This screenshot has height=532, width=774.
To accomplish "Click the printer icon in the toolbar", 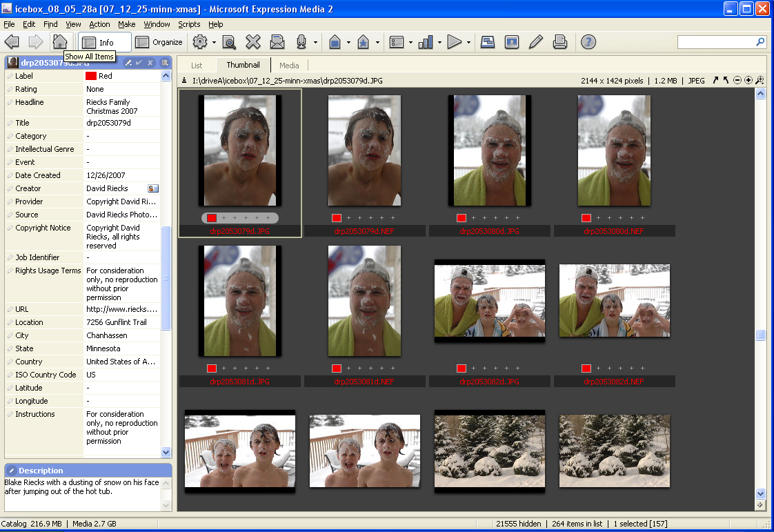I will [x=560, y=42].
